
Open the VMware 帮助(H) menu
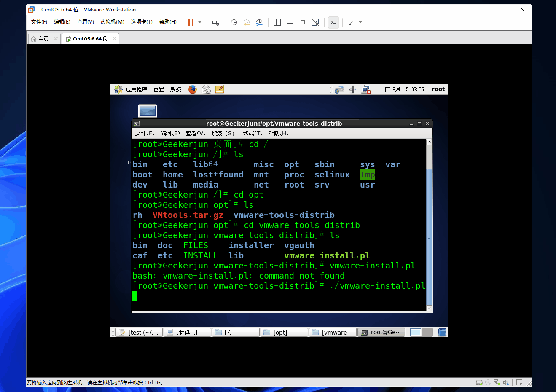coord(168,22)
